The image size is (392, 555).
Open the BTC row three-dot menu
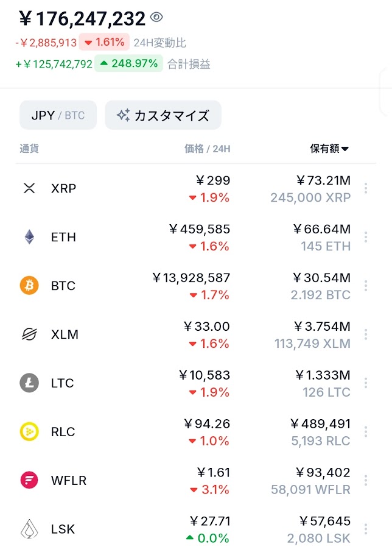(366, 286)
